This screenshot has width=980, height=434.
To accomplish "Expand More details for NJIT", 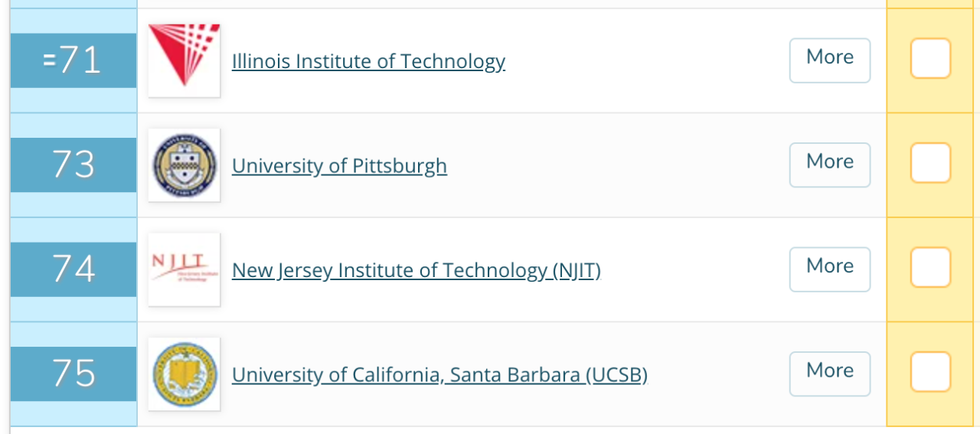I will pyautogui.click(x=830, y=269).
